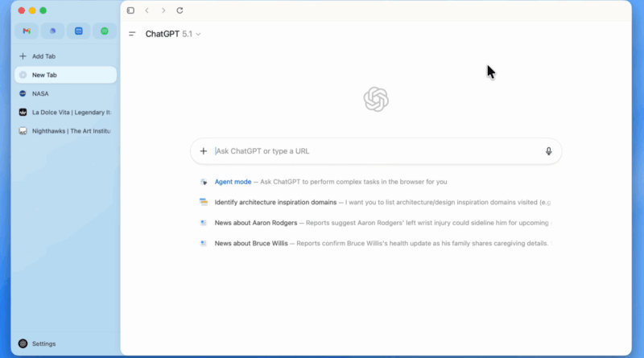This screenshot has width=644, height=358.
Task: Open the Gmail pinned tab
Action: coord(27,31)
